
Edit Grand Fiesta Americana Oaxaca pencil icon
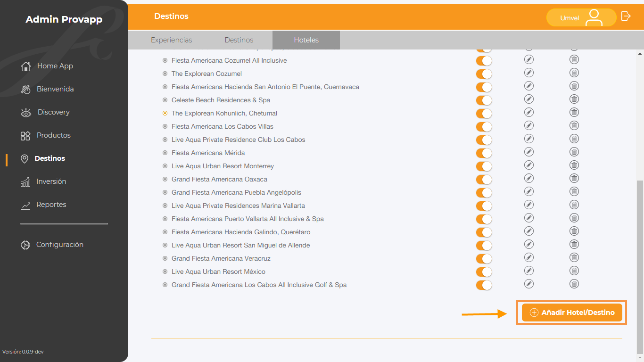[x=529, y=178]
